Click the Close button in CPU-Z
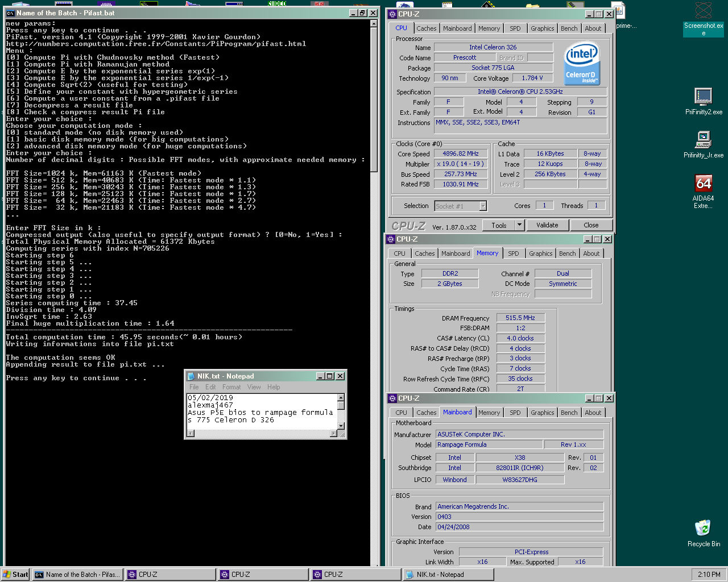 click(x=591, y=225)
